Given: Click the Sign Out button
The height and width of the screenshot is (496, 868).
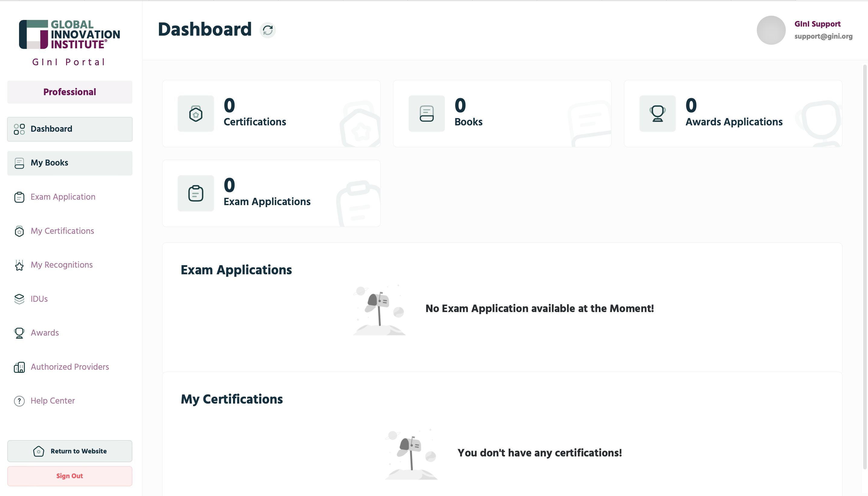Looking at the screenshot, I should point(70,476).
